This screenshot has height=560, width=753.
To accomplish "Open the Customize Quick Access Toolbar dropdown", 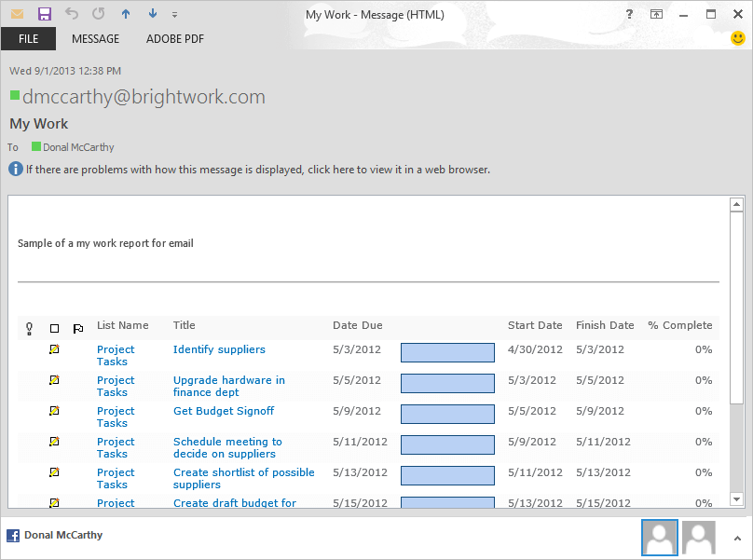I will coord(175,15).
